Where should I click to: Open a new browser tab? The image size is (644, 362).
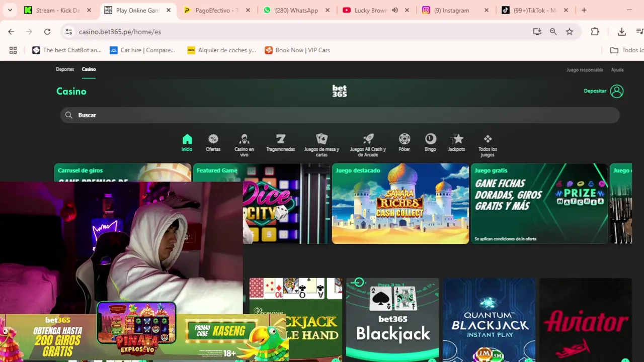(584, 10)
